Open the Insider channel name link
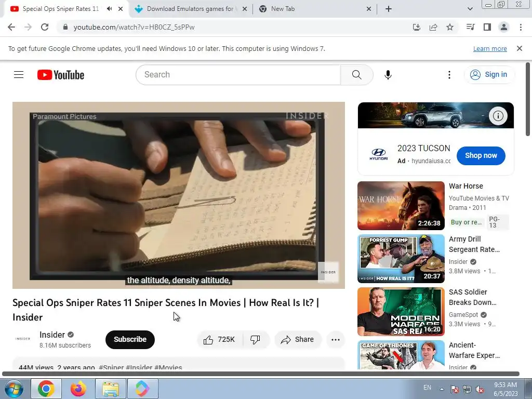Screen dimensions: 532x399 pos(52,335)
